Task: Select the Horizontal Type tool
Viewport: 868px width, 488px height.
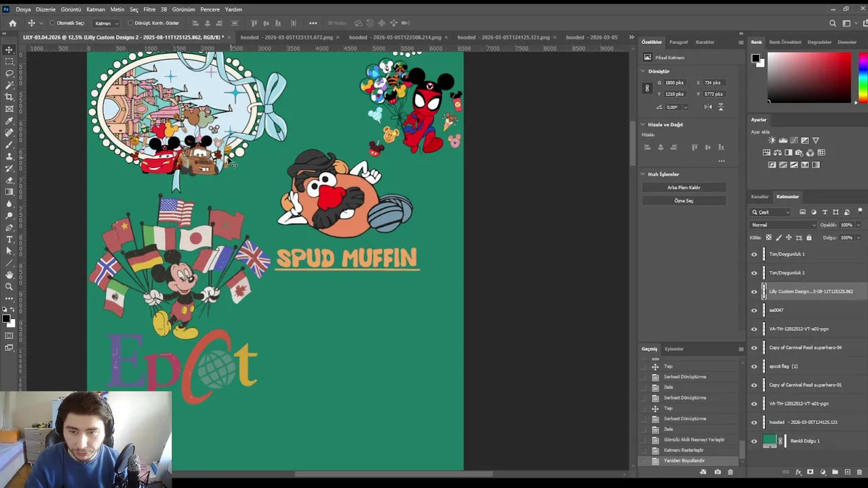Action: 9,239
